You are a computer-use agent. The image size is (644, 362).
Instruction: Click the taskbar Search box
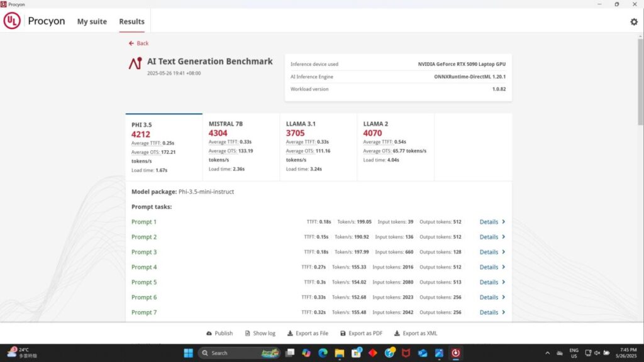pyautogui.click(x=239, y=353)
